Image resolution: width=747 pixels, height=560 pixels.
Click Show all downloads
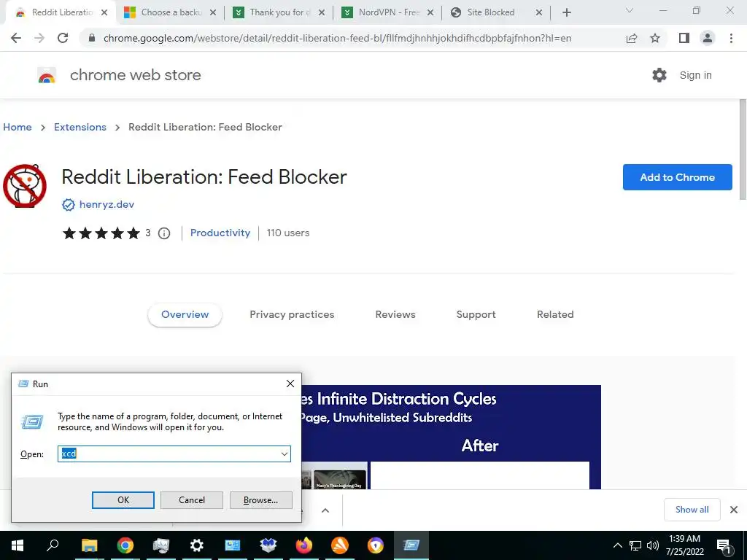coord(692,510)
